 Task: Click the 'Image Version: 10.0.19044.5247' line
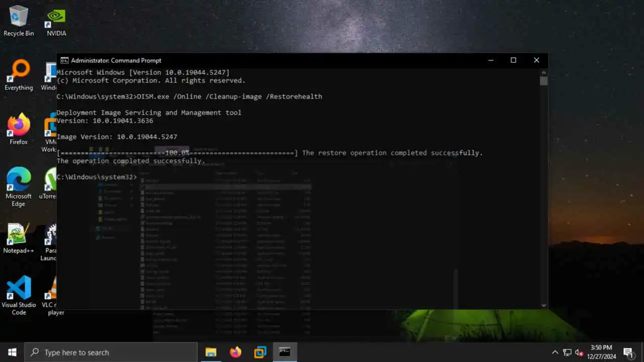click(x=117, y=137)
